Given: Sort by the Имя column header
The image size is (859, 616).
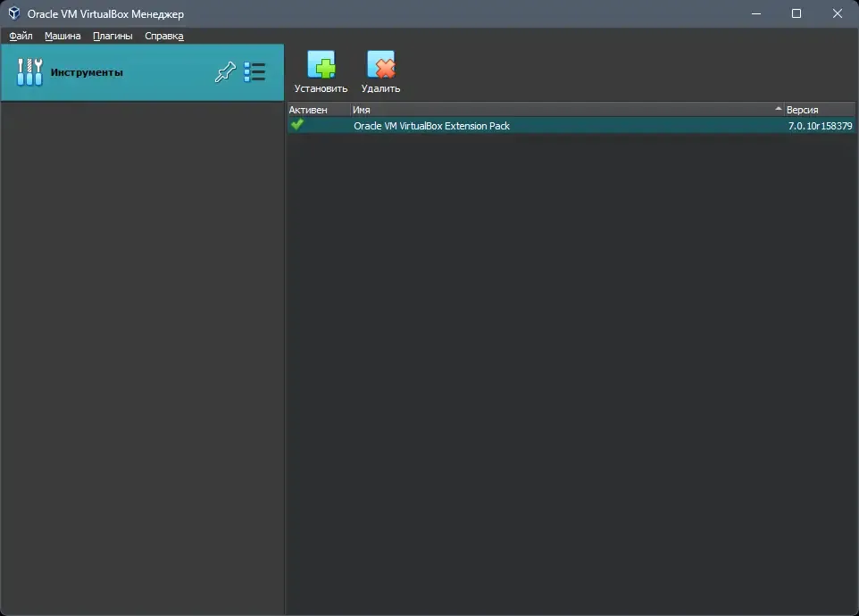Looking at the screenshot, I should click(567, 110).
